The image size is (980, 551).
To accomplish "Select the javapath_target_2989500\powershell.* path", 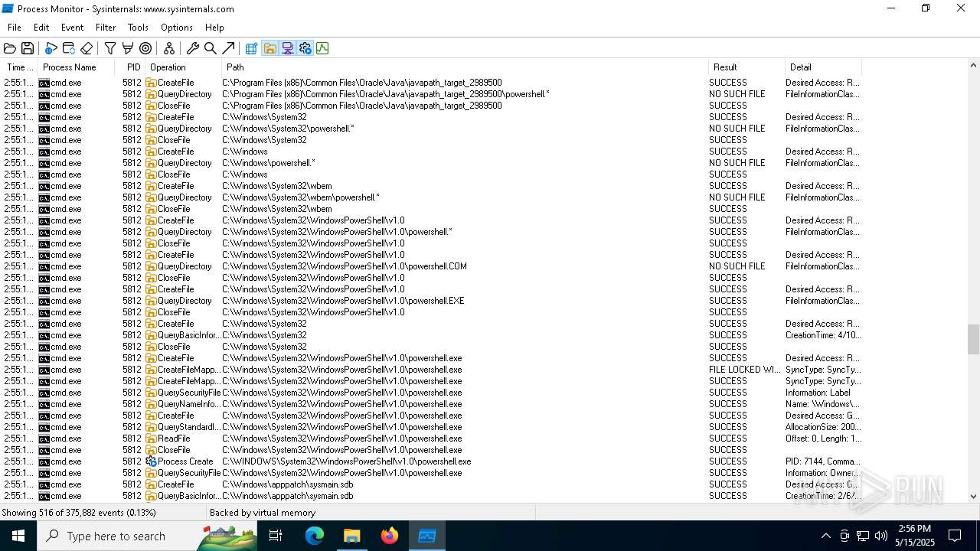I will (386, 94).
